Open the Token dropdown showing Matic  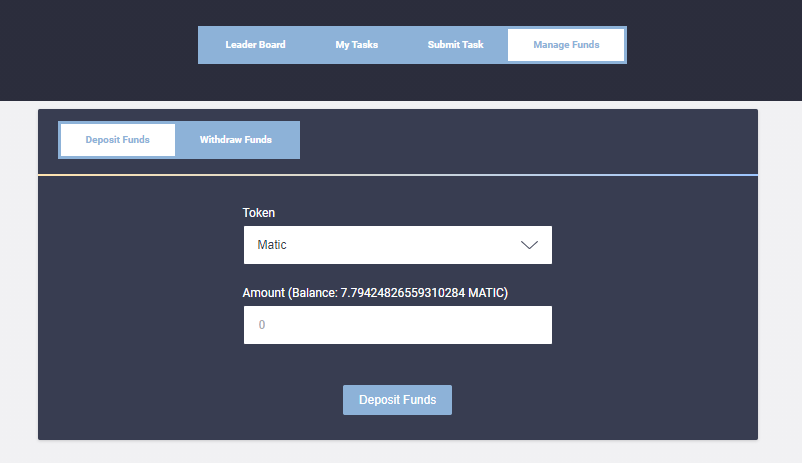pyautogui.click(x=397, y=245)
